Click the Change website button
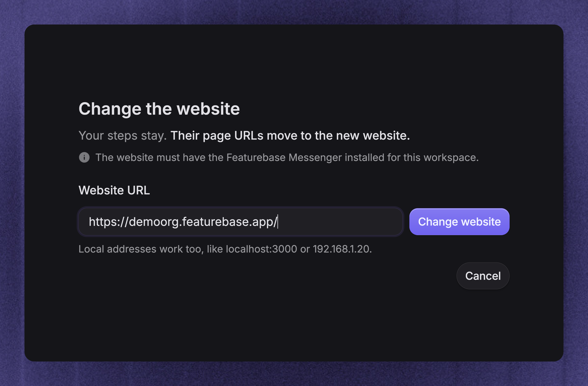The height and width of the screenshot is (386, 588). click(459, 222)
